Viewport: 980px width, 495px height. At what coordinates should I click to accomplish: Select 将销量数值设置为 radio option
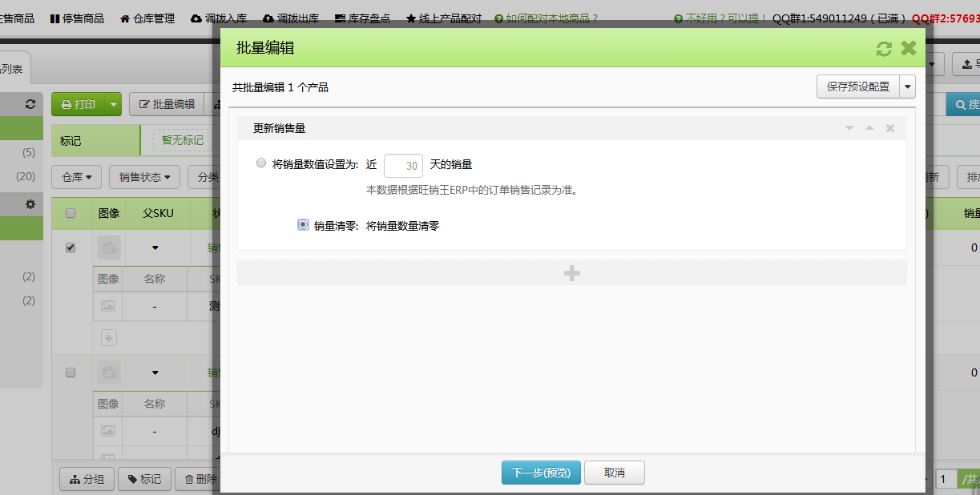(261, 163)
